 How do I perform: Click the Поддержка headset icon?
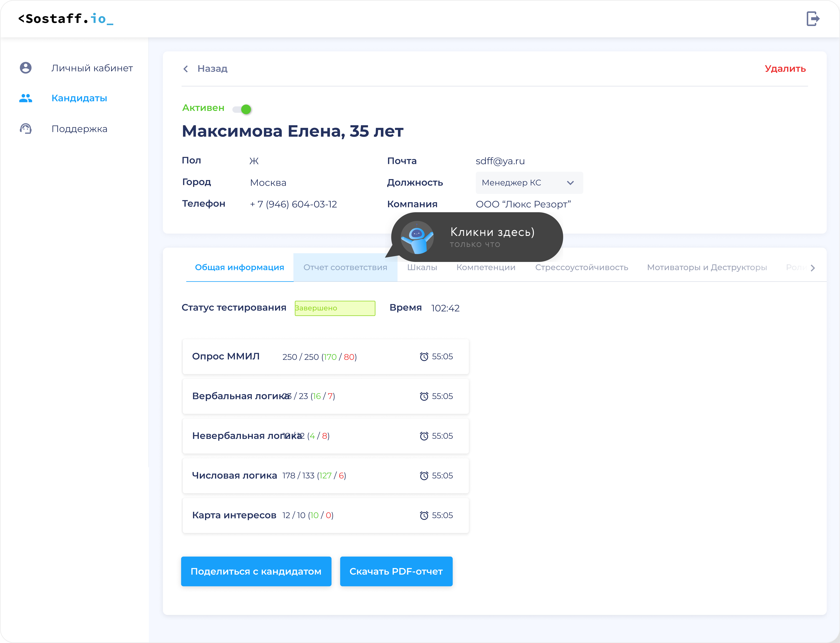click(x=26, y=129)
